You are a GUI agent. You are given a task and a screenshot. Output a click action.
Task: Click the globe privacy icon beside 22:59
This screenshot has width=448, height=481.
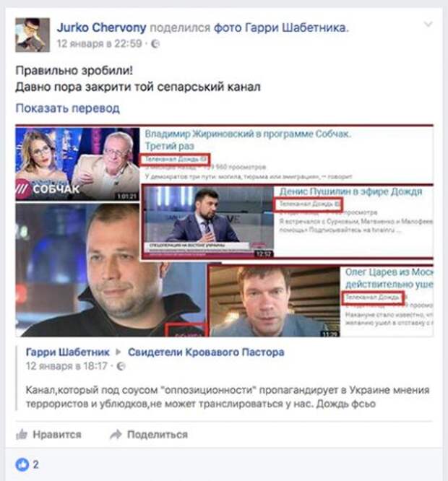click(155, 44)
